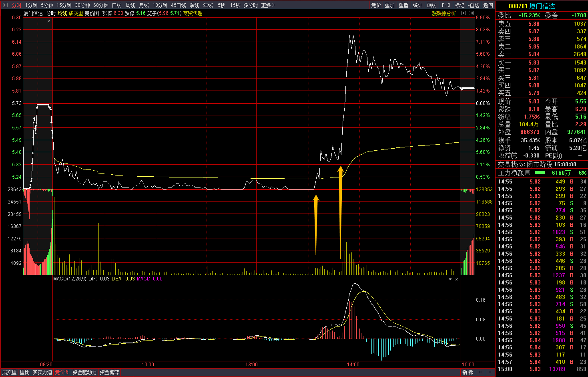
Task: Switch to the 日线 daily chart tab
Action: (x=116, y=5)
